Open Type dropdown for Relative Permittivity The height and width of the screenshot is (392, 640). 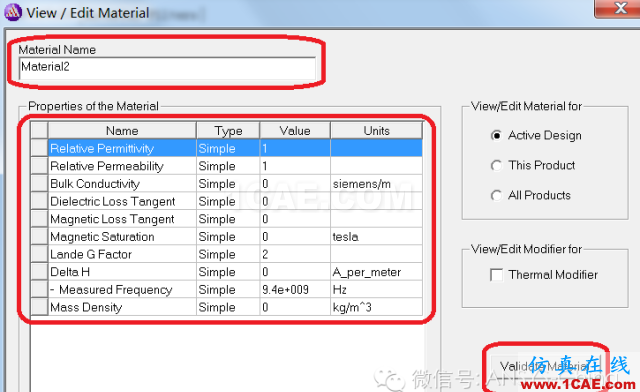[228, 148]
